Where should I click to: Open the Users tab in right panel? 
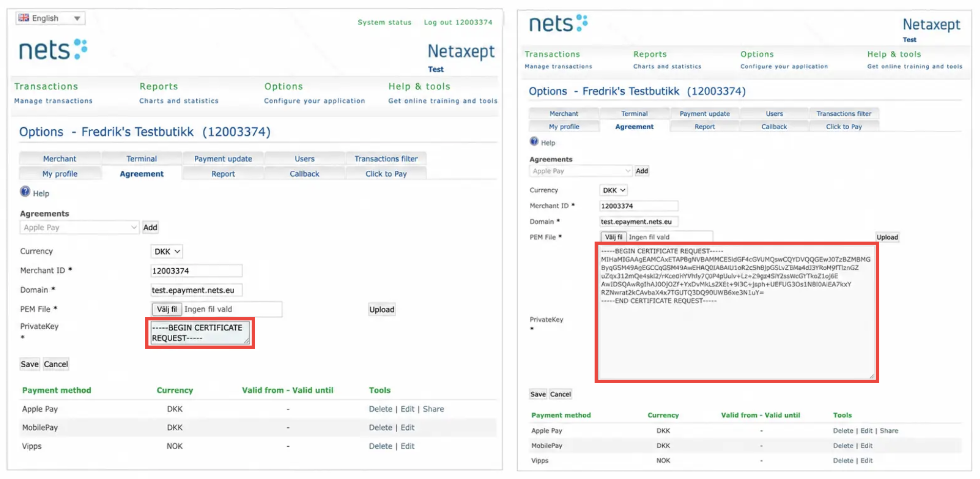[774, 113]
